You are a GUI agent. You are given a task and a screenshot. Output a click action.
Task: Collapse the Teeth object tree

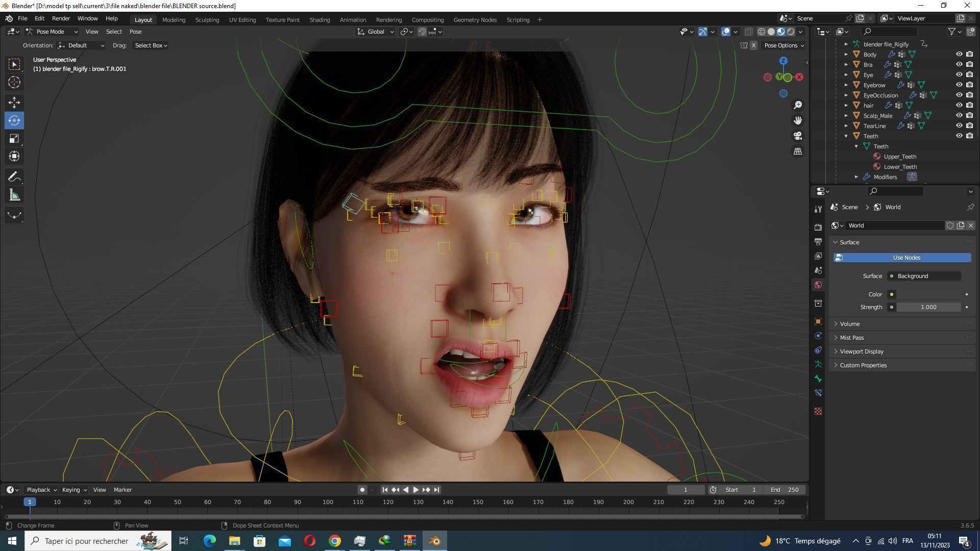(846, 136)
